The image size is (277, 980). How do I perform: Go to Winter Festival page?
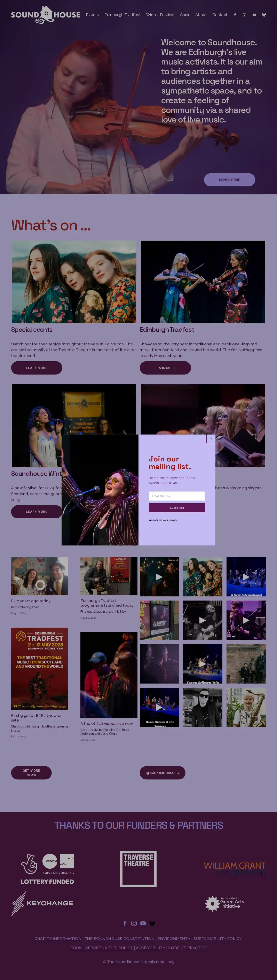click(x=160, y=15)
